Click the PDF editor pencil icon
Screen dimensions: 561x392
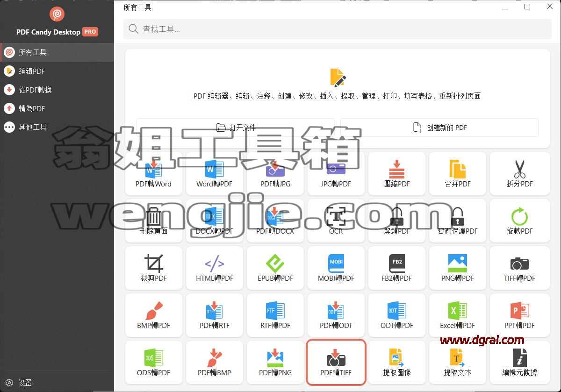pyautogui.click(x=338, y=77)
